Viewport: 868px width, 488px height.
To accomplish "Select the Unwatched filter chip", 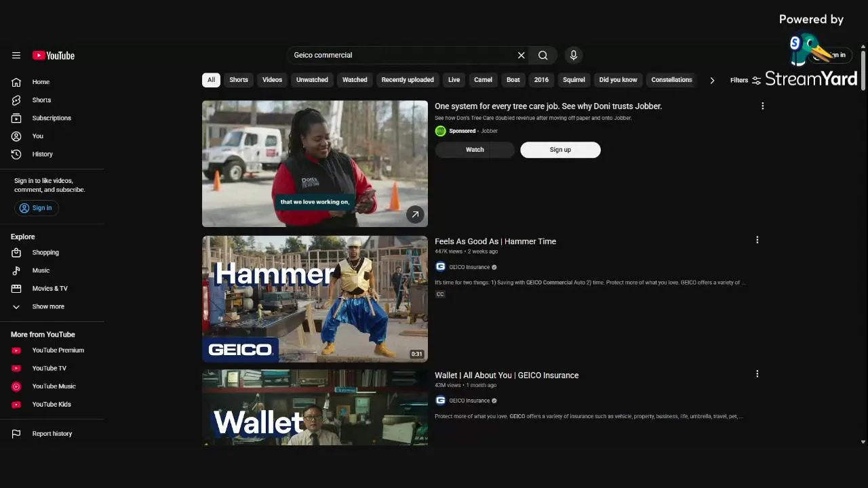I will 312,80.
